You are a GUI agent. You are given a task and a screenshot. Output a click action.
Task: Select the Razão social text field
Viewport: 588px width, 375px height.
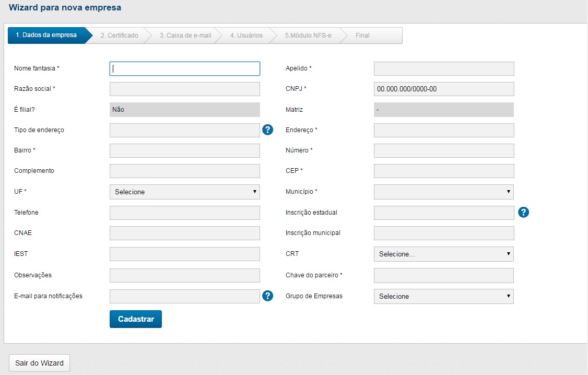[184, 89]
